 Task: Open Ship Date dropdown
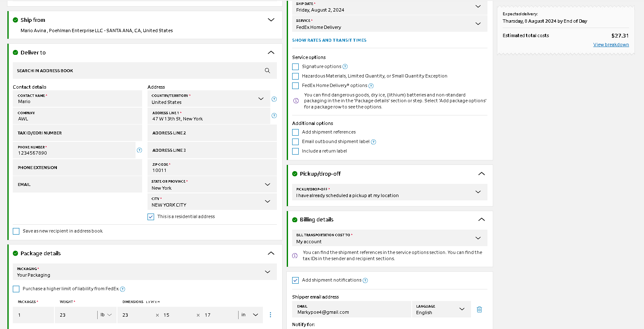[390, 7]
